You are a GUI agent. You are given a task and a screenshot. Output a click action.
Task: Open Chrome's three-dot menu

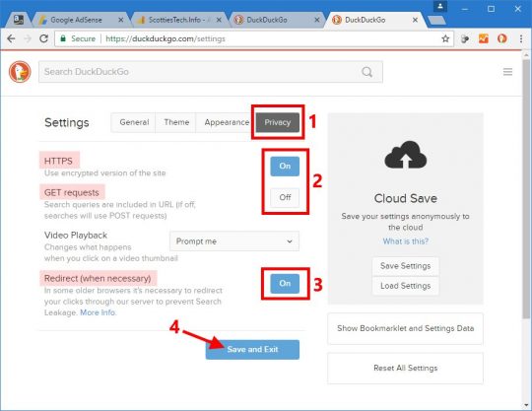521,38
